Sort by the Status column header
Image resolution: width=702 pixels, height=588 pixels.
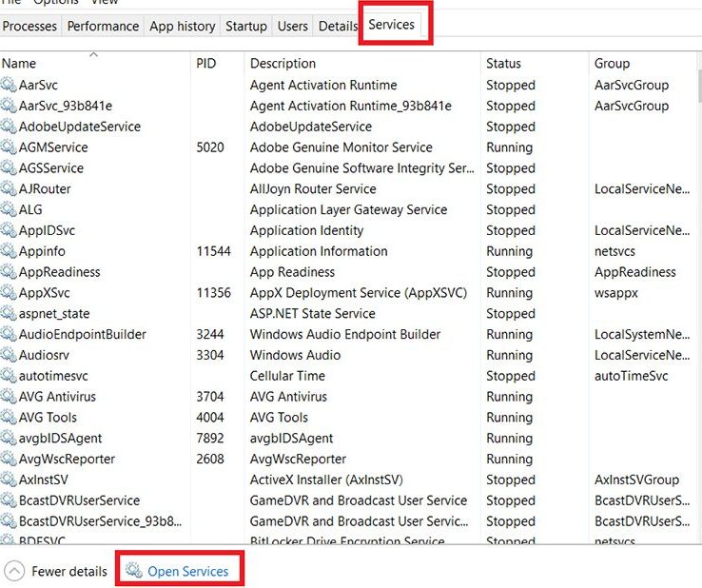pyautogui.click(x=535, y=63)
